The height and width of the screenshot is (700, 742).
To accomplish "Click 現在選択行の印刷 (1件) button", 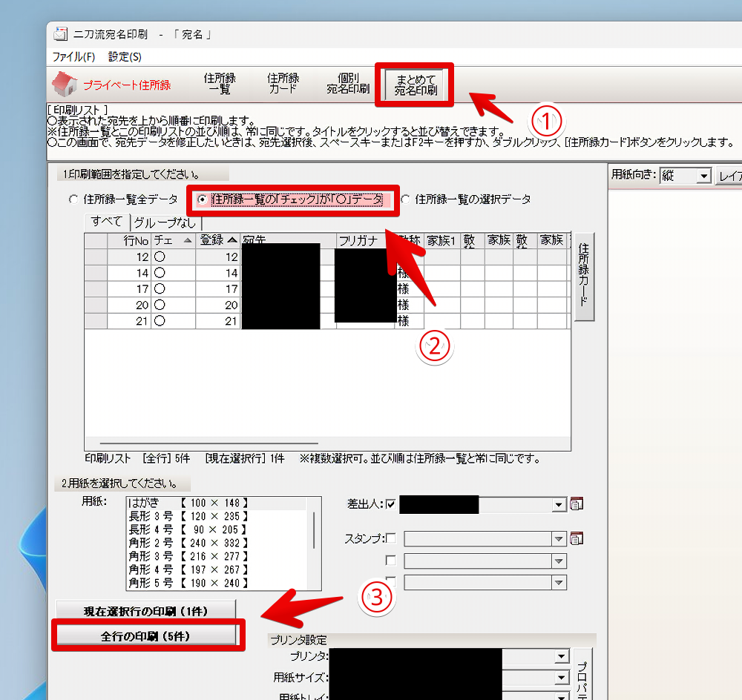I will click(146, 611).
